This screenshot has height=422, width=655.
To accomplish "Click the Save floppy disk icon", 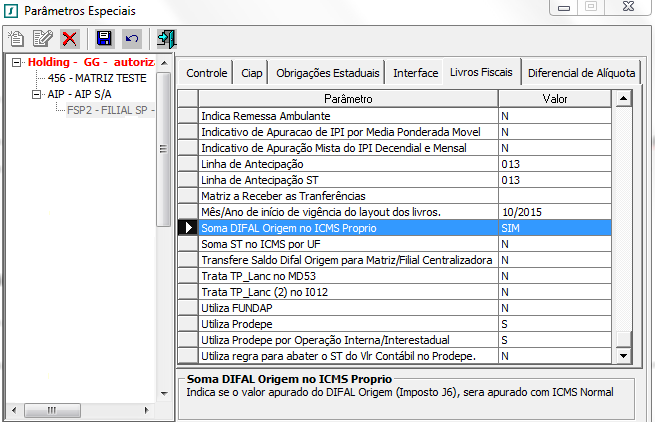I will pos(104,39).
